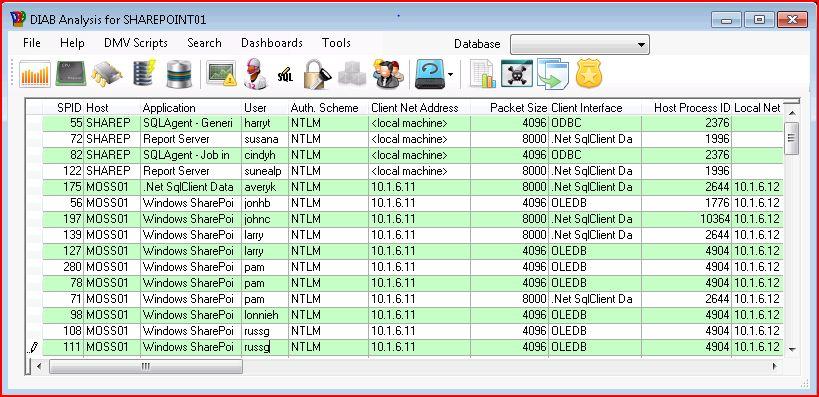The height and width of the screenshot is (397, 819).
Task: Click the 'SQLAgent - Generi' application cell
Action: [x=191, y=123]
